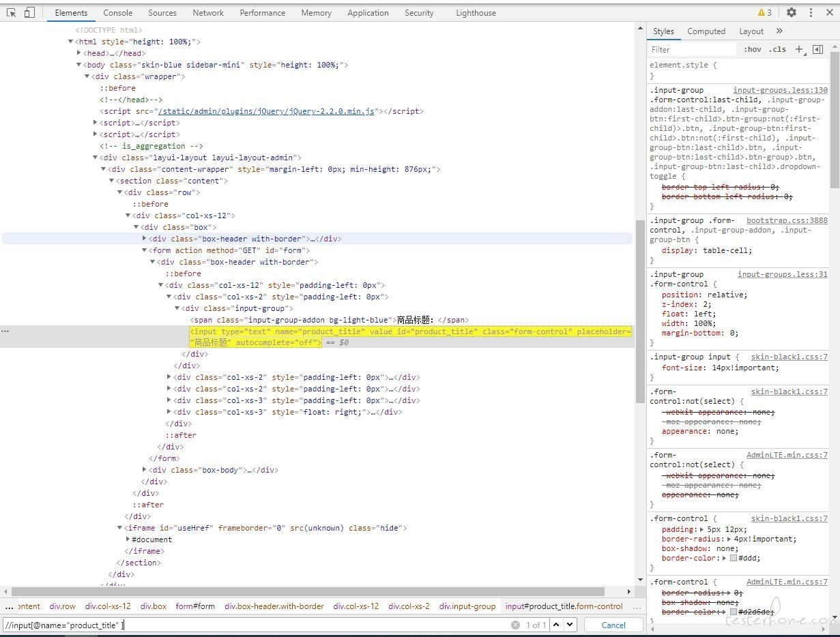The height and width of the screenshot is (637, 840).
Task: Add a new style rule with plus icon
Action: pos(800,49)
